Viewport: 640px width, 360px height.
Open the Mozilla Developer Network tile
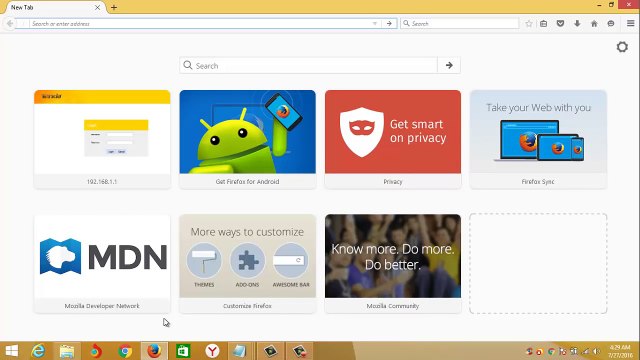click(102, 264)
